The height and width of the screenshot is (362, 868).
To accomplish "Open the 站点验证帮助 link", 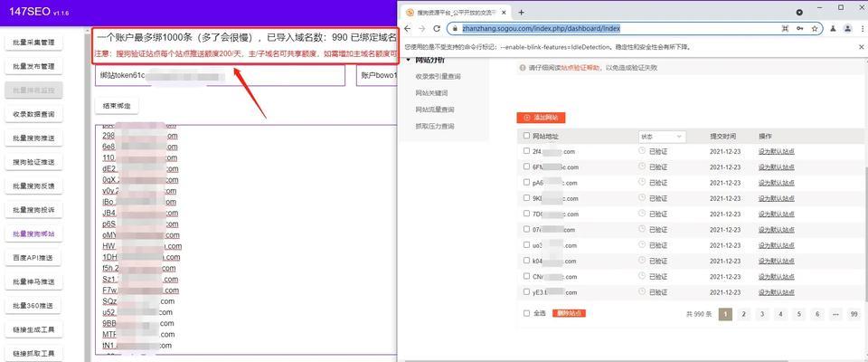I will [x=580, y=68].
